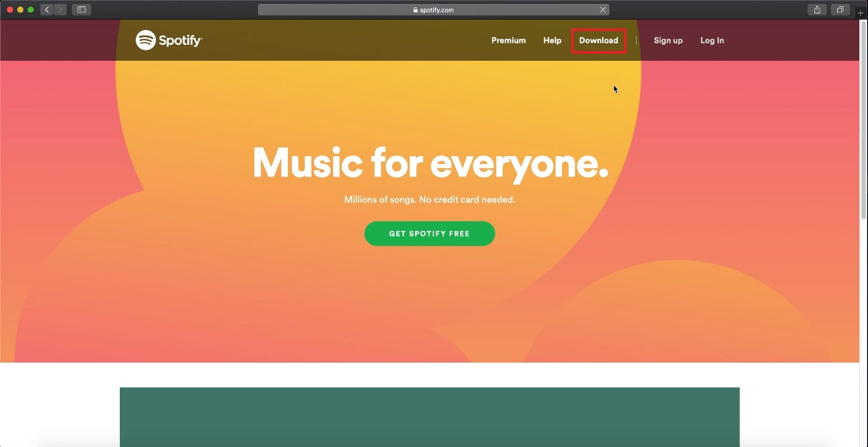Image resolution: width=868 pixels, height=447 pixels.
Task: Click the page's vertical scrollbar
Action: (863, 118)
